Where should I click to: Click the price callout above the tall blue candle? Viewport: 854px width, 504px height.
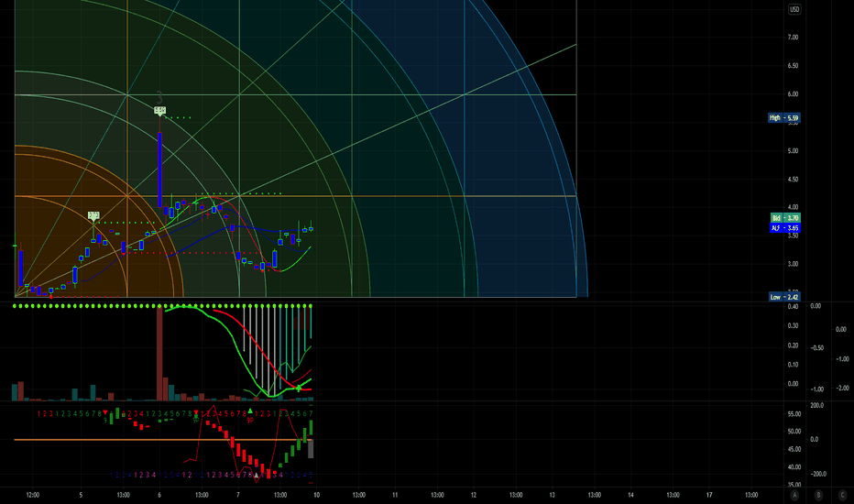tap(159, 111)
